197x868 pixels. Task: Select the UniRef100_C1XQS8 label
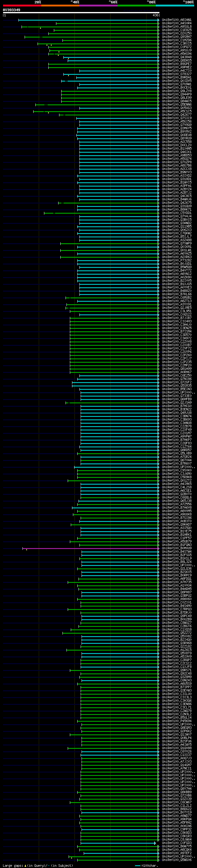pos(176,629)
